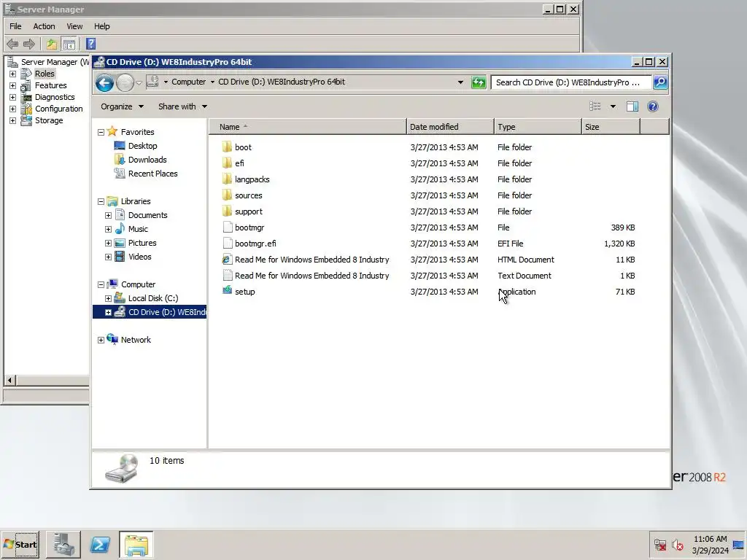Open the Action menu in Server Manager
This screenshot has width=747, height=560.
44,26
